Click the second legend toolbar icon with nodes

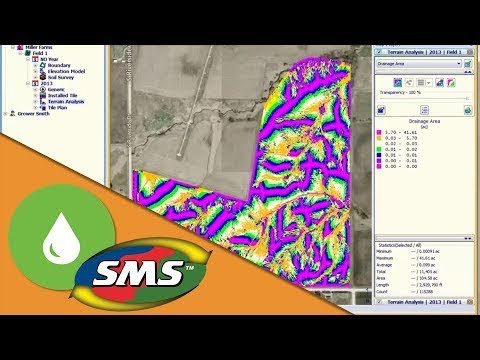point(409,82)
